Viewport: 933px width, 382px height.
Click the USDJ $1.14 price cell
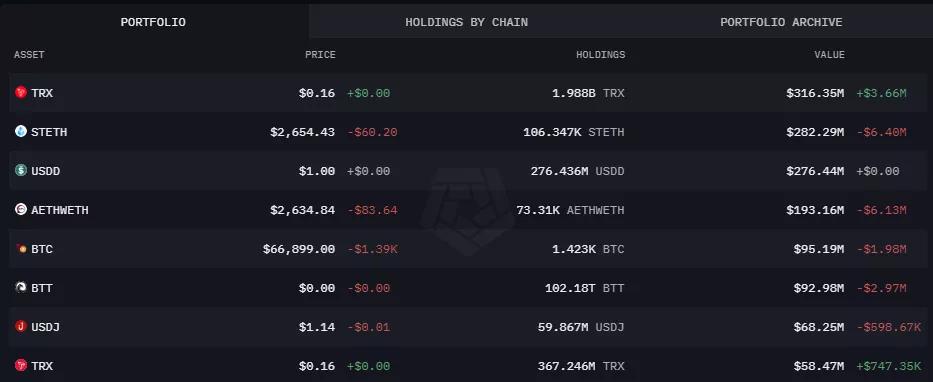click(x=317, y=327)
